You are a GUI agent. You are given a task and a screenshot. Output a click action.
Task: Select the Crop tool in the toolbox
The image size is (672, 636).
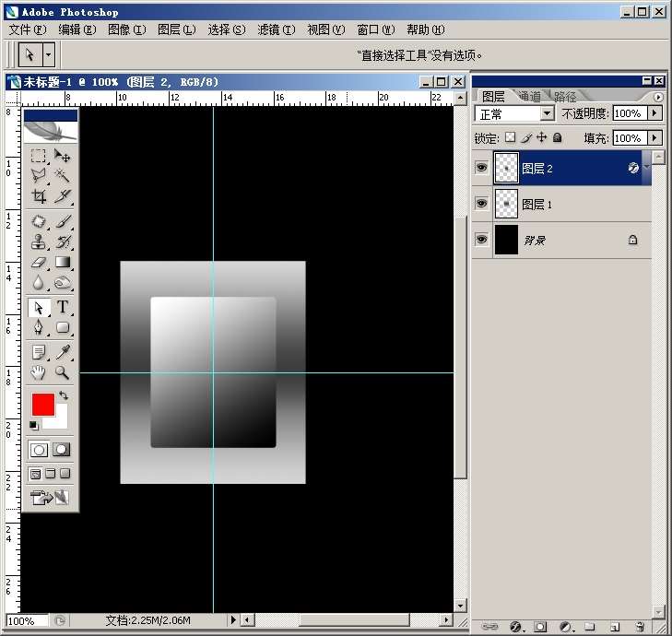(39, 196)
